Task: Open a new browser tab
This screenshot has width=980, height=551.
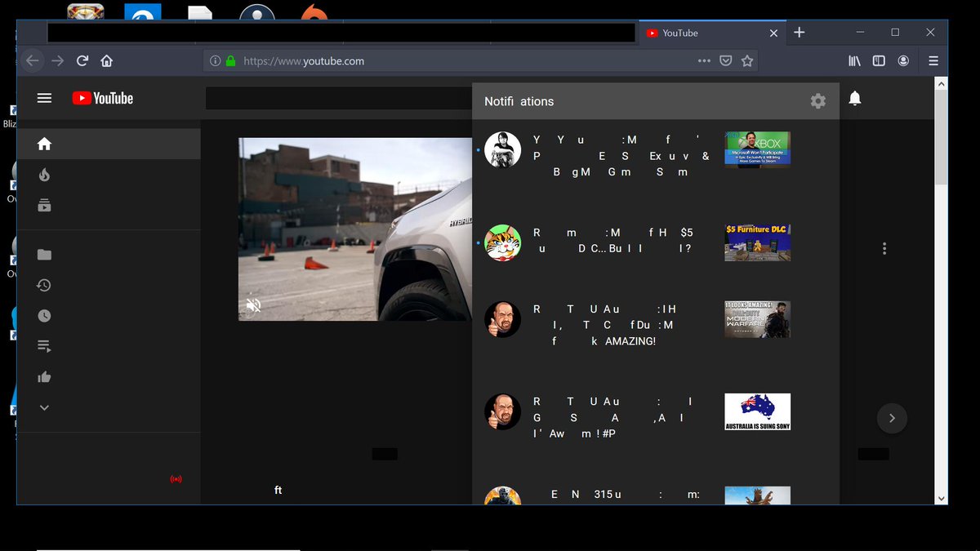Action: [800, 33]
